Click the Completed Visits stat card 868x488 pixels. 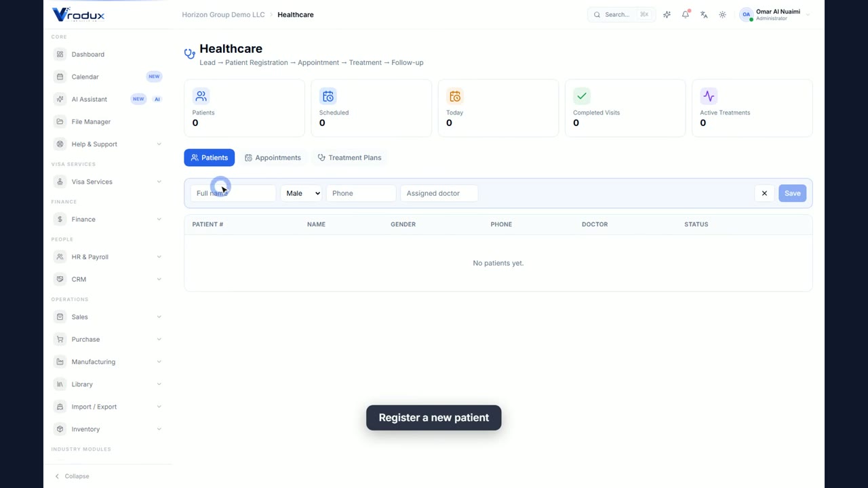pos(625,108)
